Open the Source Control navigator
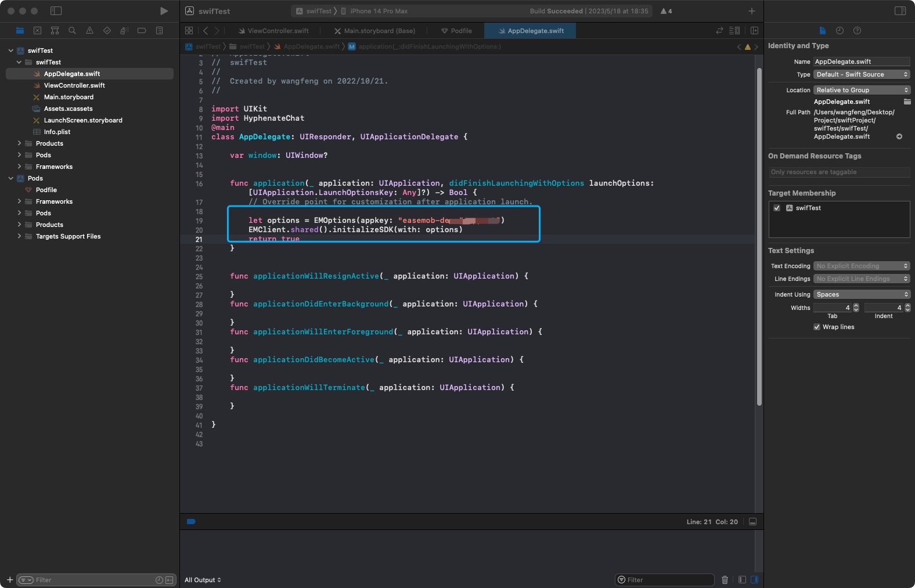The image size is (915, 588). coord(37,31)
